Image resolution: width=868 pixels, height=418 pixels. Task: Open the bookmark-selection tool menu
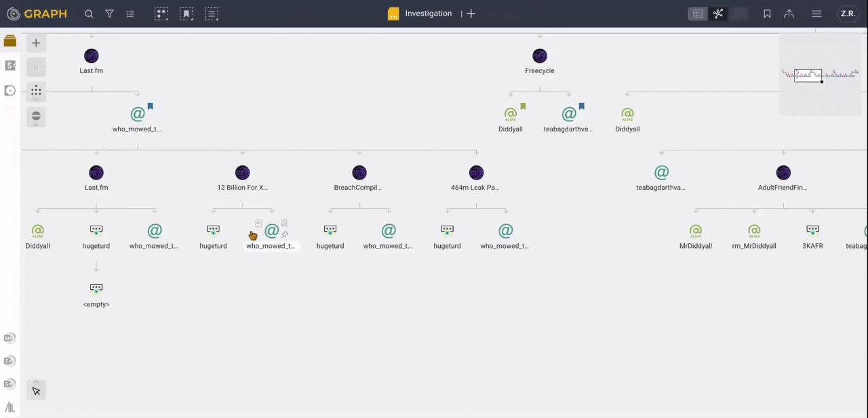point(186,14)
